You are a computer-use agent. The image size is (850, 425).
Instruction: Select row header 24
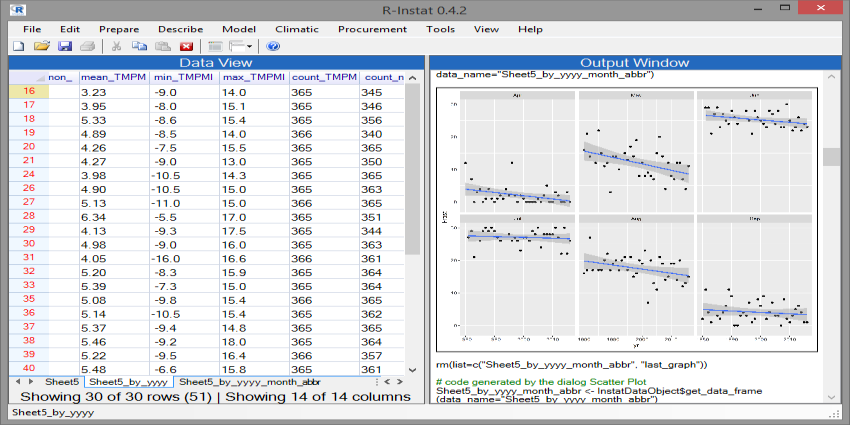click(x=29, y=176)
